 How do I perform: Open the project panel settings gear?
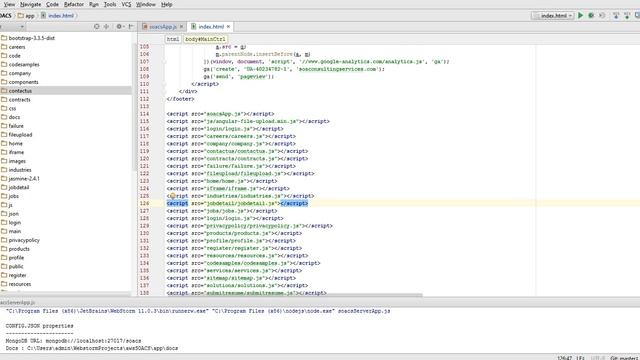(119, 27)
